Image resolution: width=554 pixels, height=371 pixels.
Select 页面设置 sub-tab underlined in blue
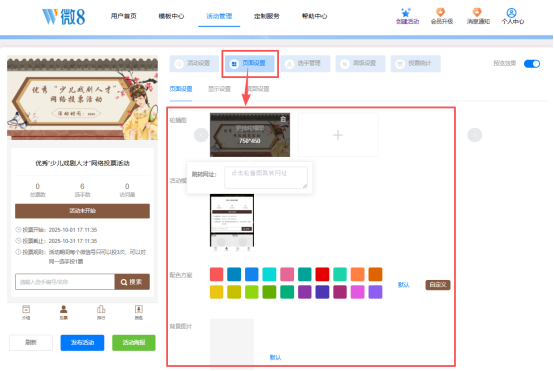[181, 89]
